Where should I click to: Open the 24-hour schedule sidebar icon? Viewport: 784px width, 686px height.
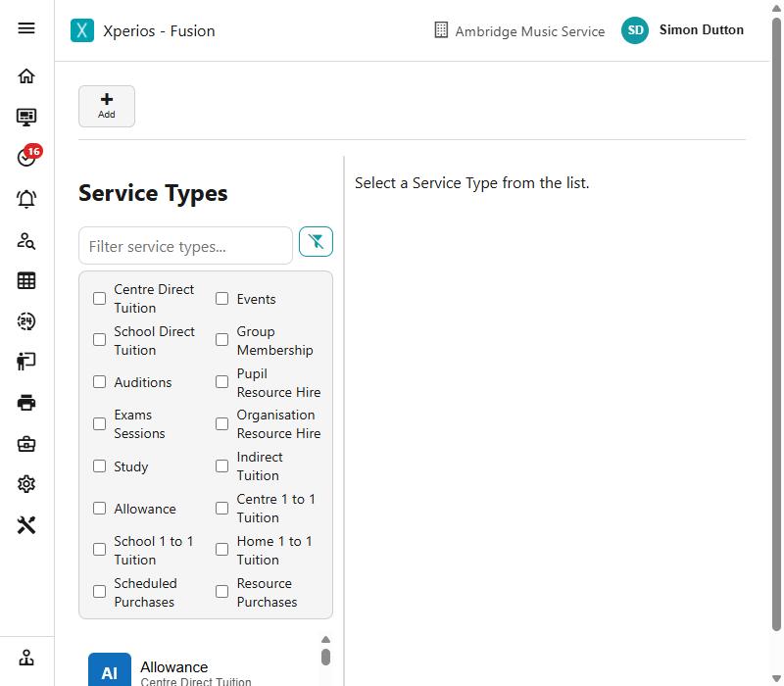coord(26,321)
